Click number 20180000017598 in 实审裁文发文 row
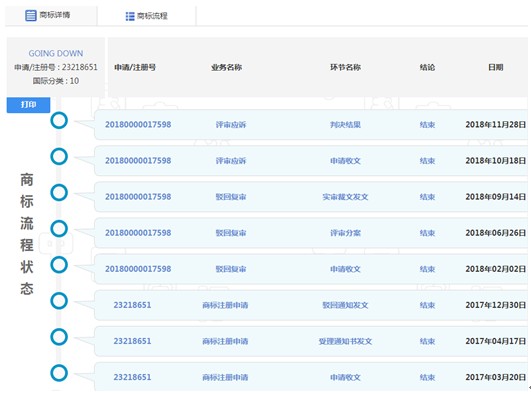Image resolution: width=531 pixels, height=394 pixels. point(138,197)
